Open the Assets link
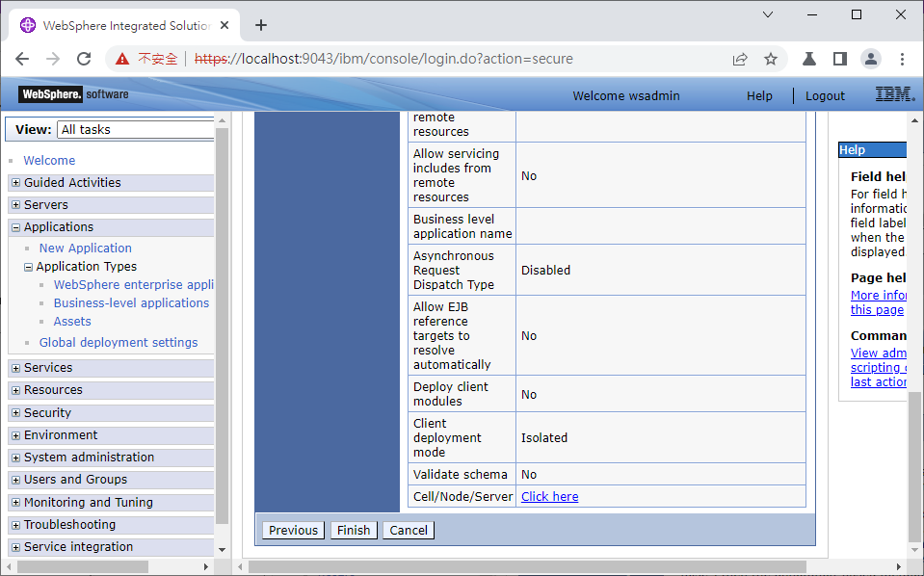Screen dimensions: 924x576 72,321
